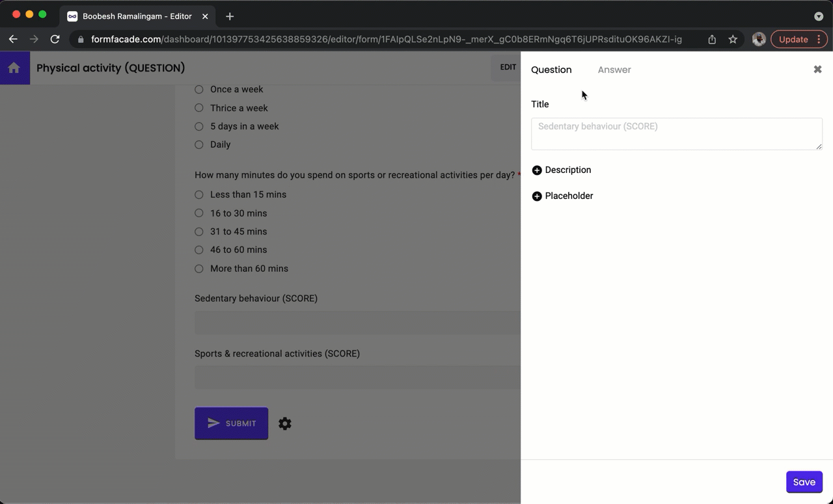Click the share icon in the address bar
The image size is (833, 504).
tap(712, 39)
